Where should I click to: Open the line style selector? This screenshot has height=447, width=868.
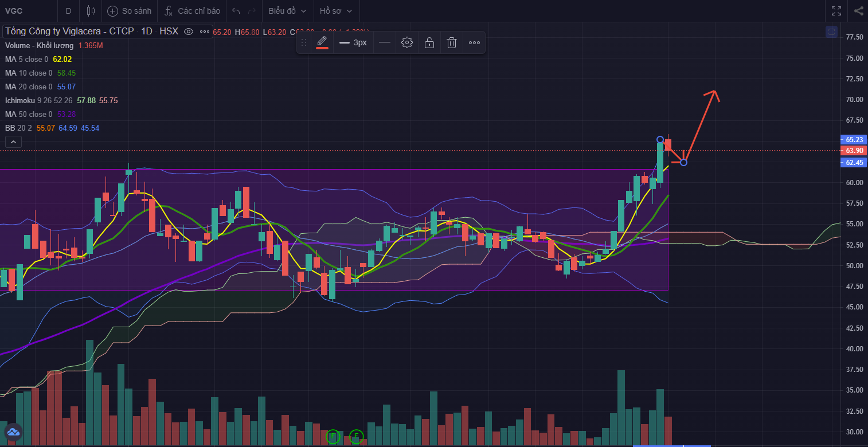pos(385,42)
